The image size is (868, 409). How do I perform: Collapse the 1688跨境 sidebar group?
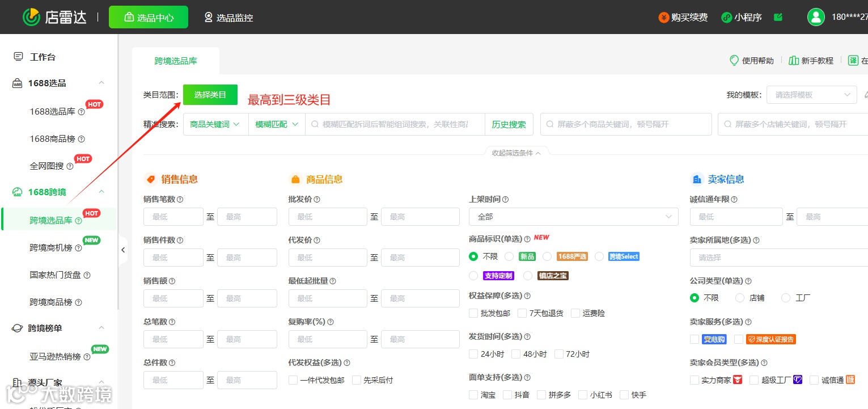coord(101,192)
